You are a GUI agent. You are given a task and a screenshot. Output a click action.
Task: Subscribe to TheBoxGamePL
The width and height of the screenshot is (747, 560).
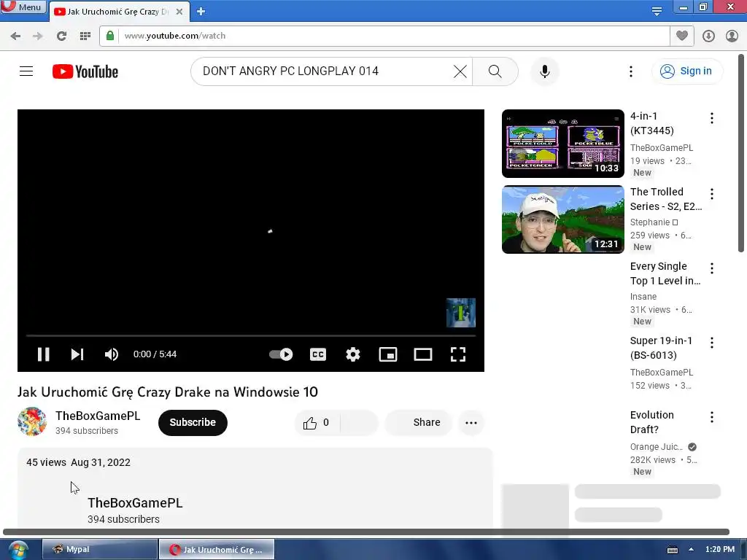point(193,422)
